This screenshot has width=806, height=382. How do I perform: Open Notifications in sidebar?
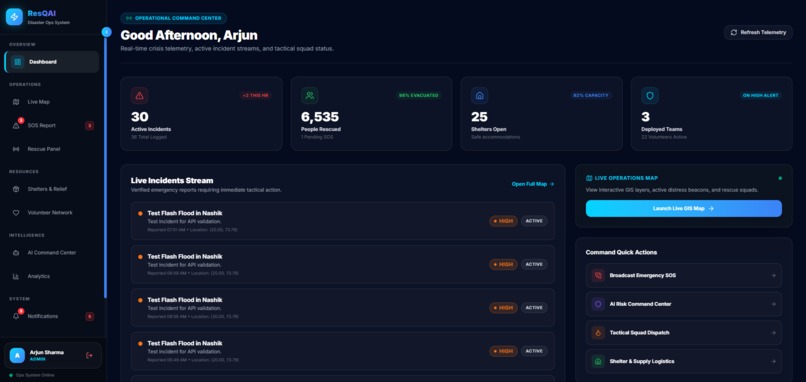tap(51, 316)
